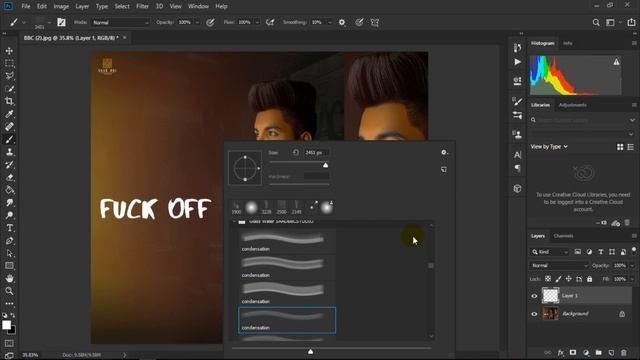Select the Horizontal Type tool

9,228
